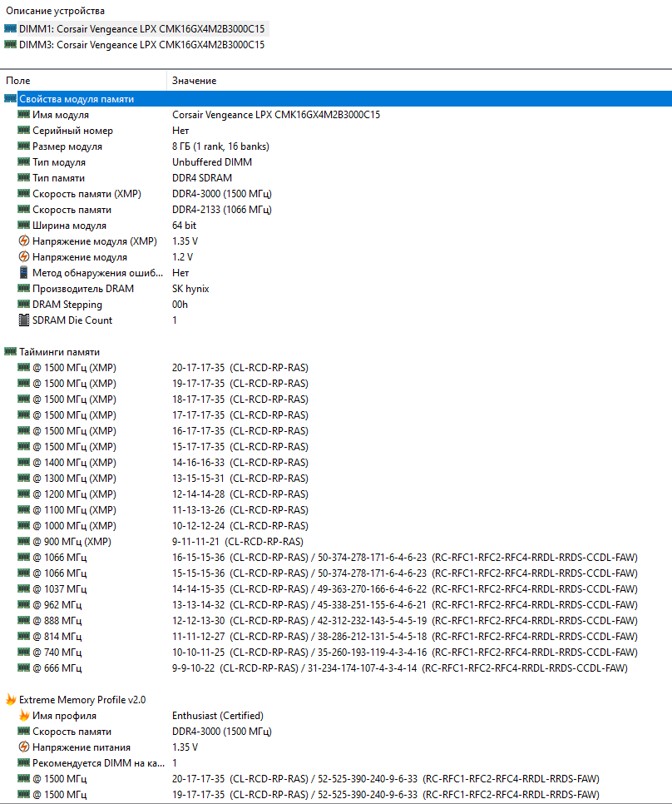Click the chip icon beside @ 1037 МГц
The image size is (672, 804).
pyautogui.click(x=23, y=588)
